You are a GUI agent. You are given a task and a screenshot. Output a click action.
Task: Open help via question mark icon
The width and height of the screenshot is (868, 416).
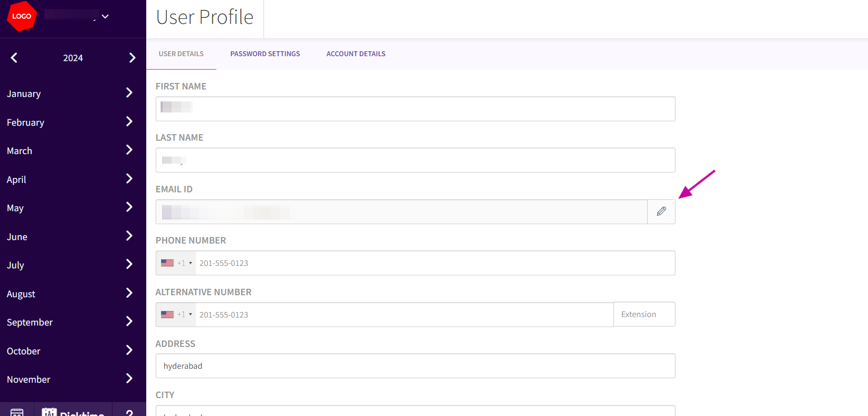tap(129, 412)
